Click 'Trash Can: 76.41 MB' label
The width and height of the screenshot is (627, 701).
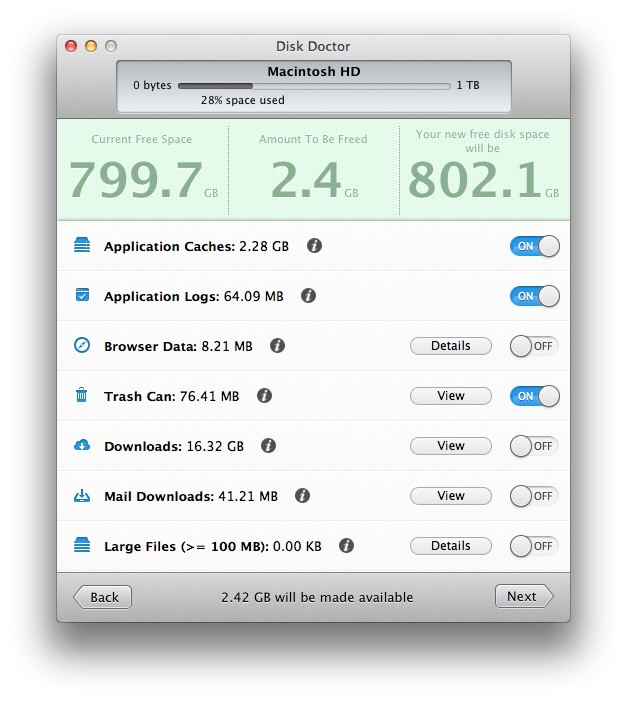click(x=171, y=397)
